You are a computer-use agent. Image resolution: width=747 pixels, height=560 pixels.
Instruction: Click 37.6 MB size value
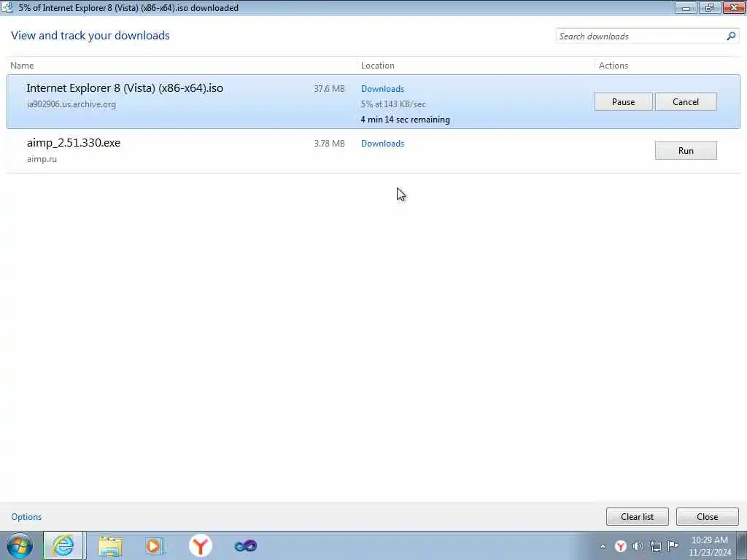tap(329, 88)
